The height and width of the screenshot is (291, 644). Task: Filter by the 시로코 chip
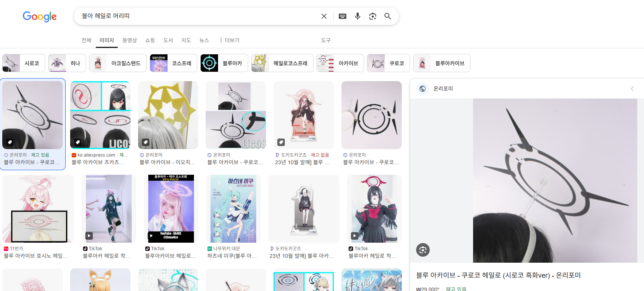[24, 63]
